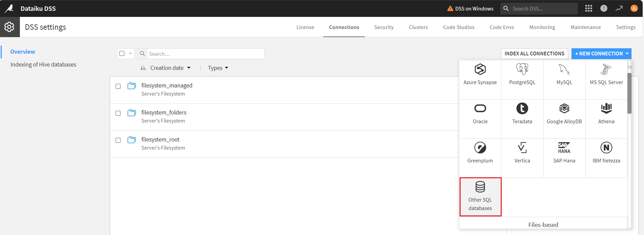This screenshot has width=644, height=235.
Task: Click INDEX ALL CONNECTIONS button
Action: pos(534,54)
